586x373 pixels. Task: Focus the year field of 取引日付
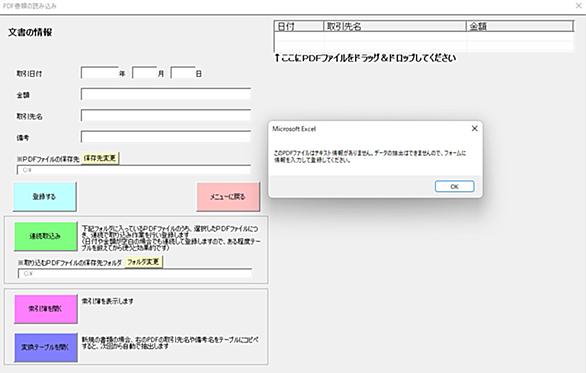(x=99, y=73)
